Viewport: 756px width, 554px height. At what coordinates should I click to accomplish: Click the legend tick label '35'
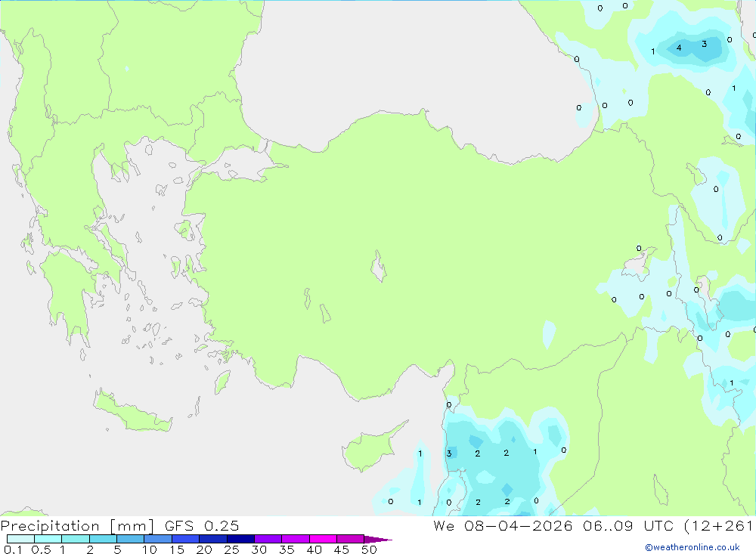[287, 549]
